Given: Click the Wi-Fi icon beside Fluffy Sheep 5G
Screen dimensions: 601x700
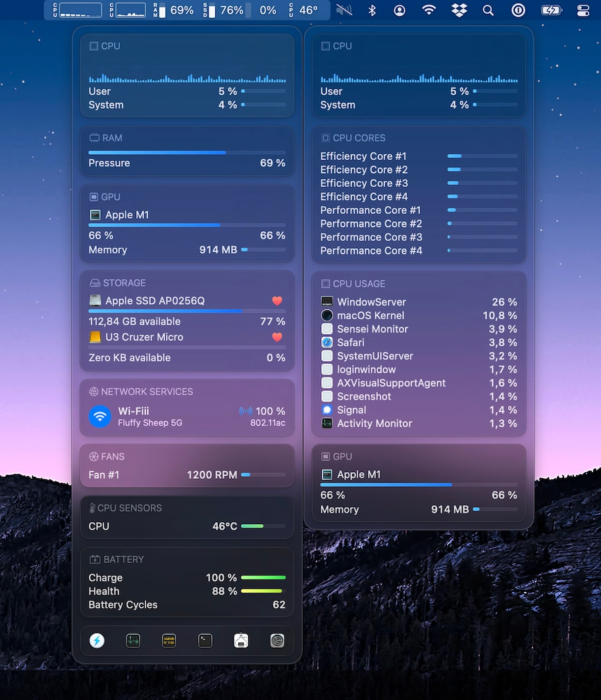Looking at the screenshot, I should (x=99, y=416).
